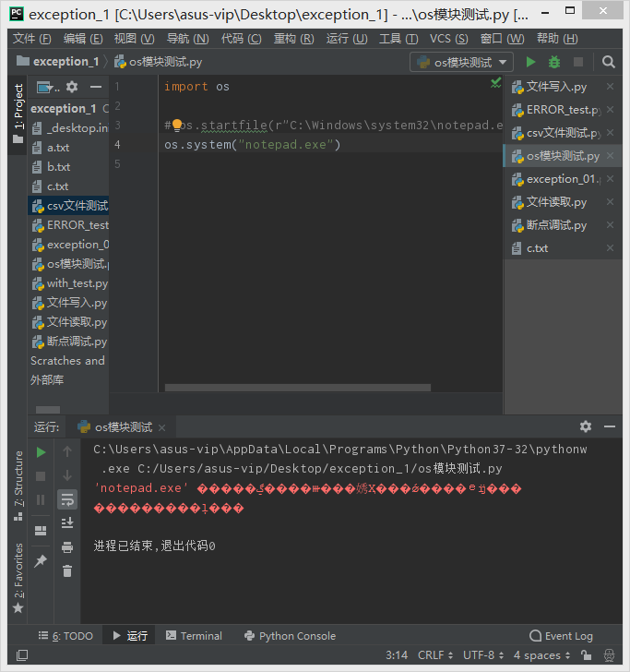Image resolution: width=630 pixels, height=672 pixels.
Task: Click exception_1 breadcrumb in navigation bar
Action: [58, 62]
